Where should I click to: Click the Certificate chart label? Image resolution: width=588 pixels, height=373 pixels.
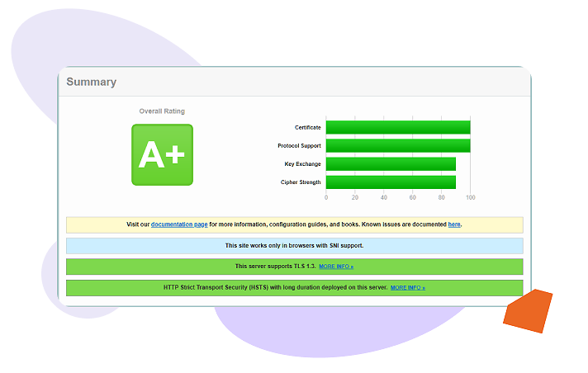307,128
